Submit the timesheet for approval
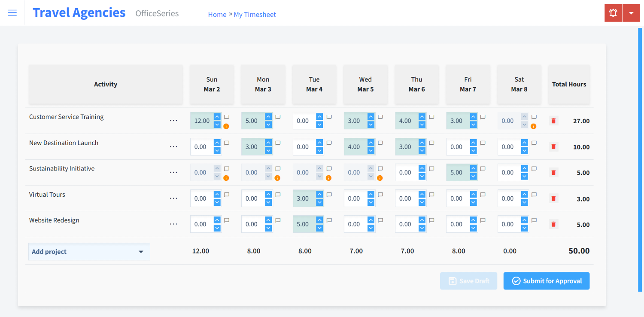This screenshot has width=644, height=317. (546, 280)
